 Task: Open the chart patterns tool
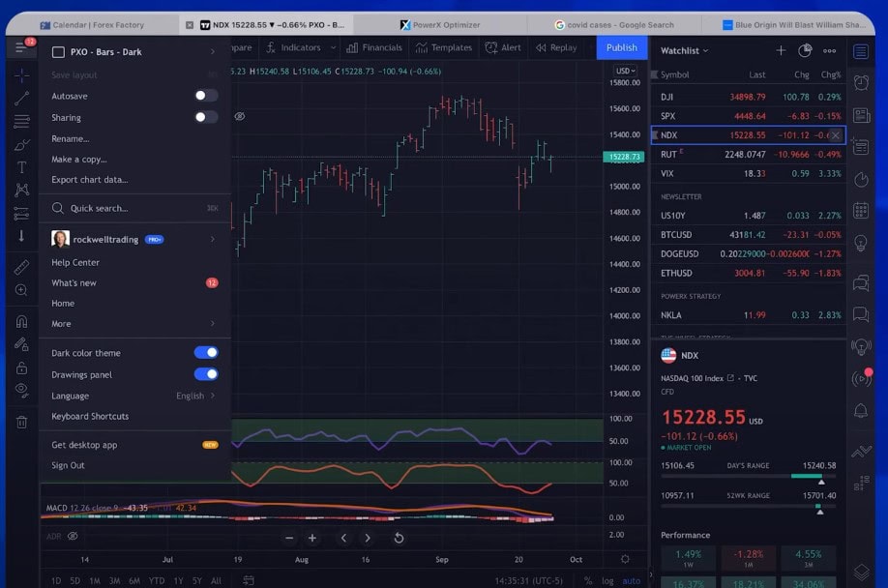tap(21, 190)
